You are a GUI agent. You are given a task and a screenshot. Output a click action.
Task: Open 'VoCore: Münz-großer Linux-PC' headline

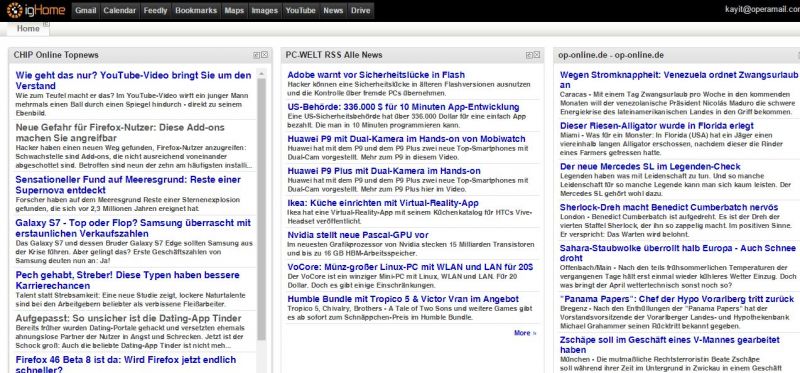point(410,267)
